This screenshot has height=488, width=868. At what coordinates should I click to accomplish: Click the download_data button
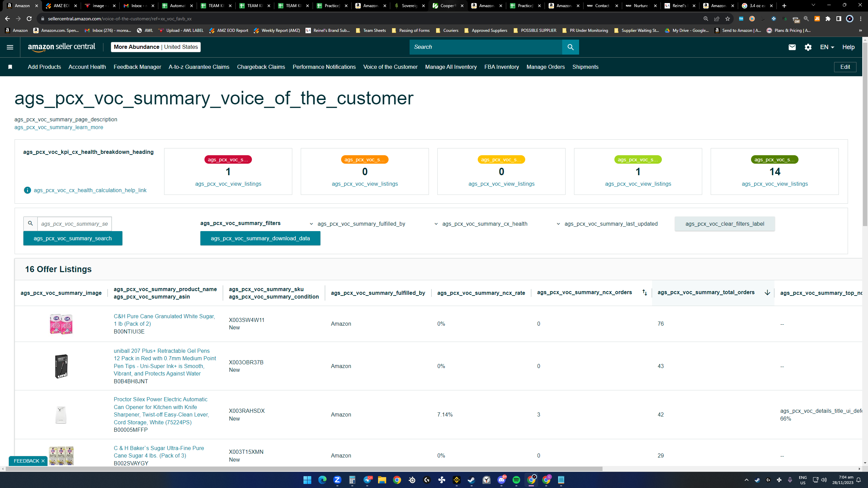(x=260, y=238)
